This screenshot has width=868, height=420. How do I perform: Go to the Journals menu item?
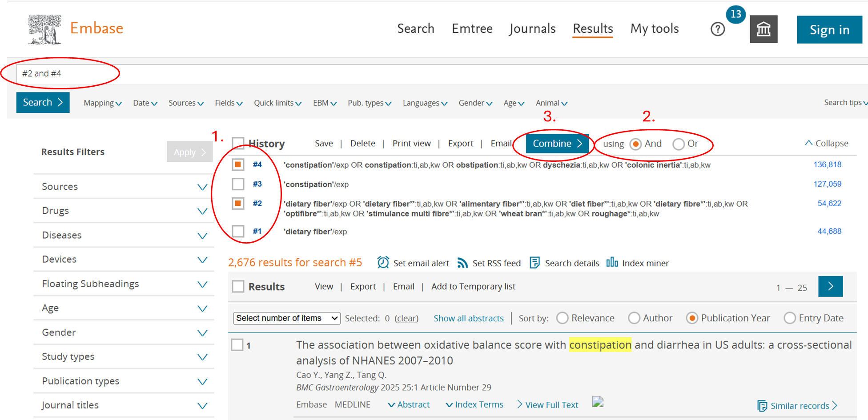[532, 29]
